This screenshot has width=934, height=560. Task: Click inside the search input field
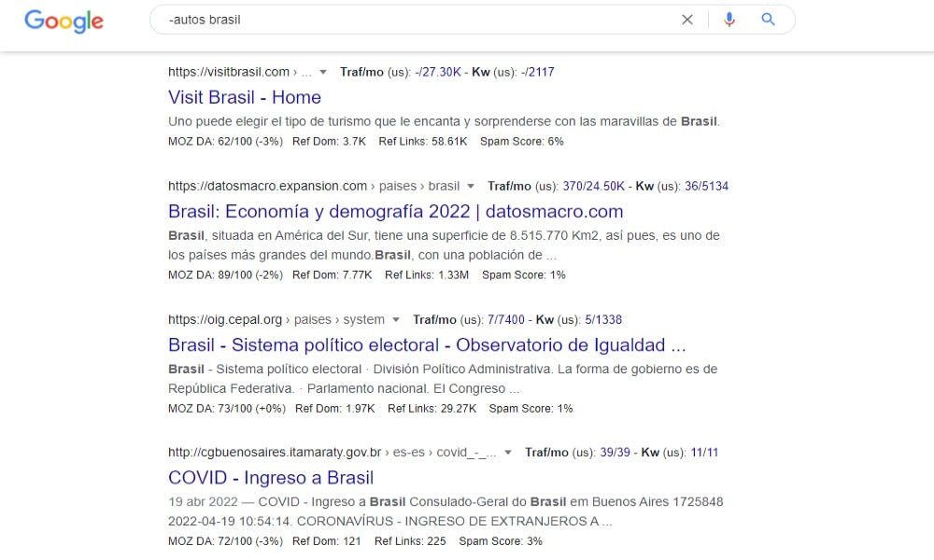click(x=374, y=19)
